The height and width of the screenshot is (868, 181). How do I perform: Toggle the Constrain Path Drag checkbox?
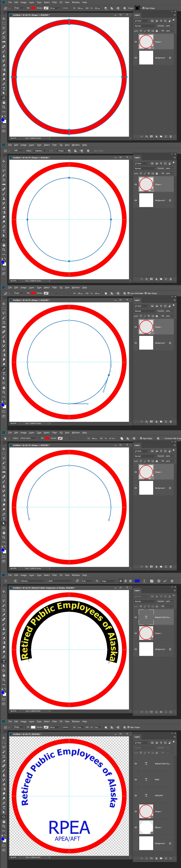(162, 438)
